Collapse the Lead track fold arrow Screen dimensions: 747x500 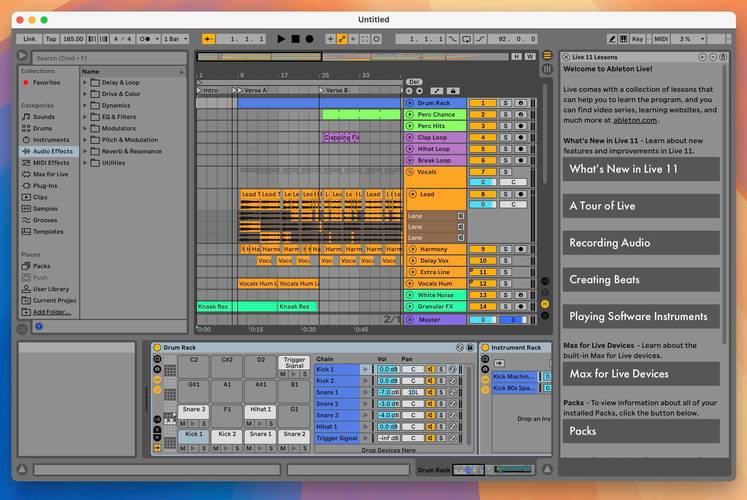pyautogui.click(x=411, y=194)
